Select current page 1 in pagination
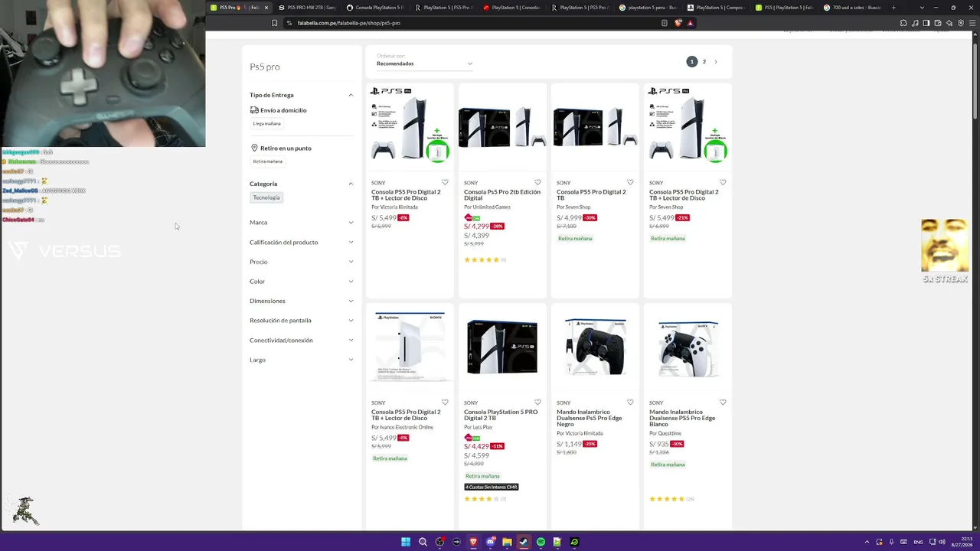 click(691, 62)
